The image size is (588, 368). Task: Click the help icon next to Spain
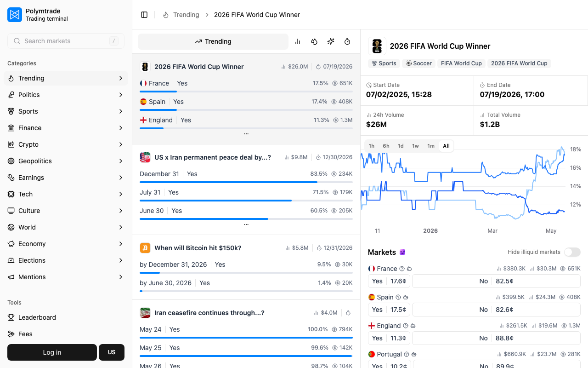tap(398, 297)
